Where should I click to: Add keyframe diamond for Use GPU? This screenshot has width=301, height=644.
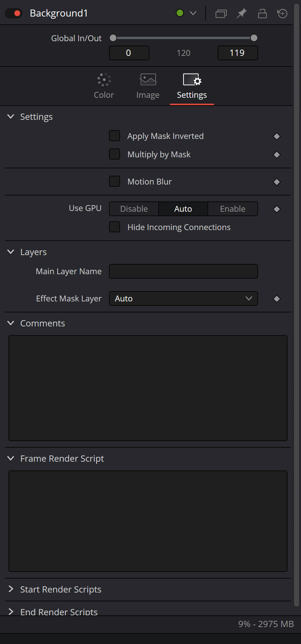(x=277, y=209)
